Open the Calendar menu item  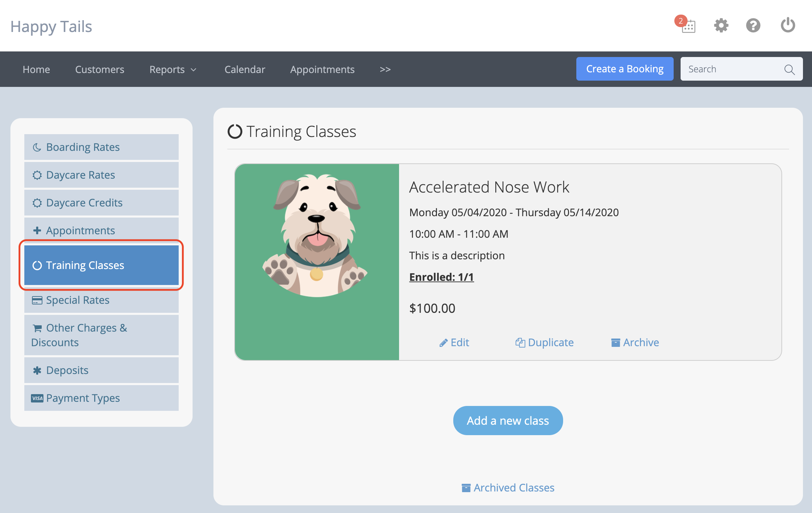coord(245,70)
